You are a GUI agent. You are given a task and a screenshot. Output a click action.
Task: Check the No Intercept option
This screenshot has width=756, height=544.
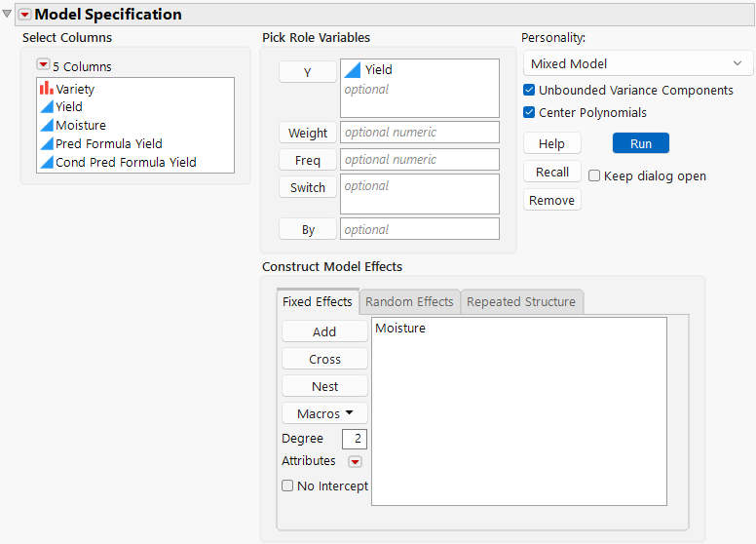[x=287, y=486]
